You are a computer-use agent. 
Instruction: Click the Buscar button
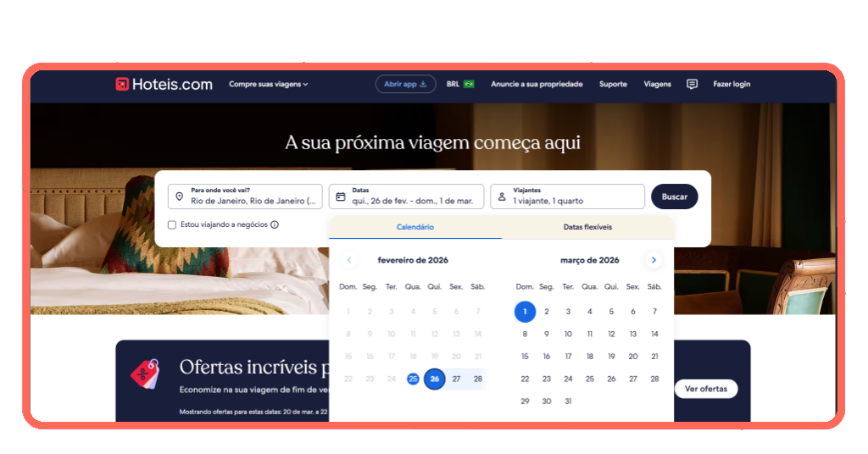tap(674, 197)
